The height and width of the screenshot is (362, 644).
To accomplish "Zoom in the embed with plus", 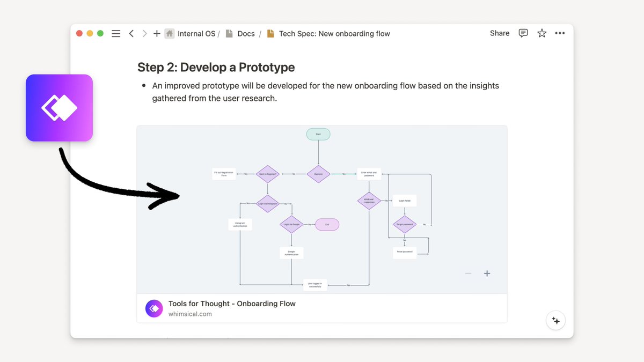I will tap(487, 274).
